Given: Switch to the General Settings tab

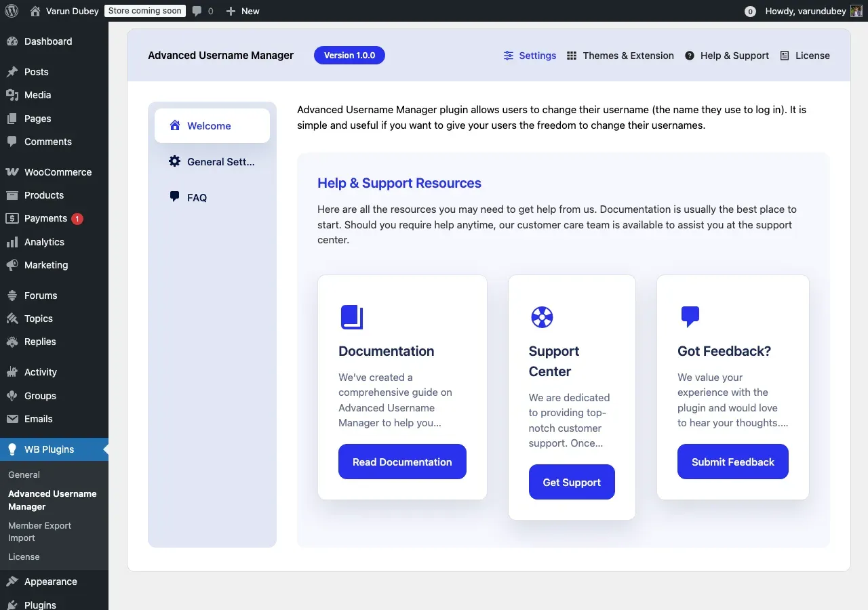Looking at the screenshot, I should [x=212, y=161].
